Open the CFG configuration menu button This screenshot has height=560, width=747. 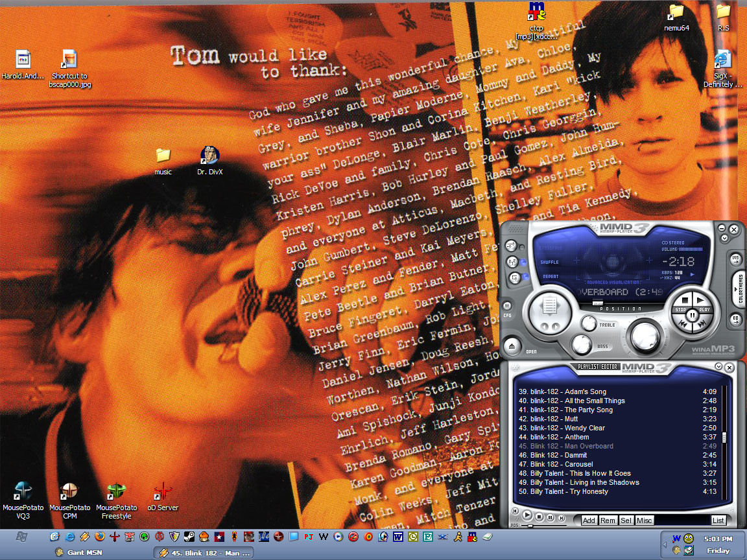pyautogui.click(x=507, y=306)
